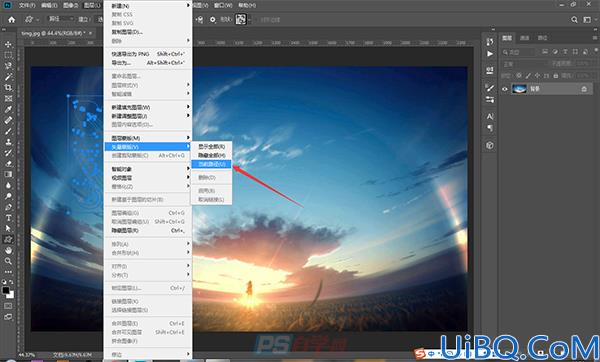Switch to the 路径 tab
The height and width of the screenshot is (362, 600).
pos(542,38)
